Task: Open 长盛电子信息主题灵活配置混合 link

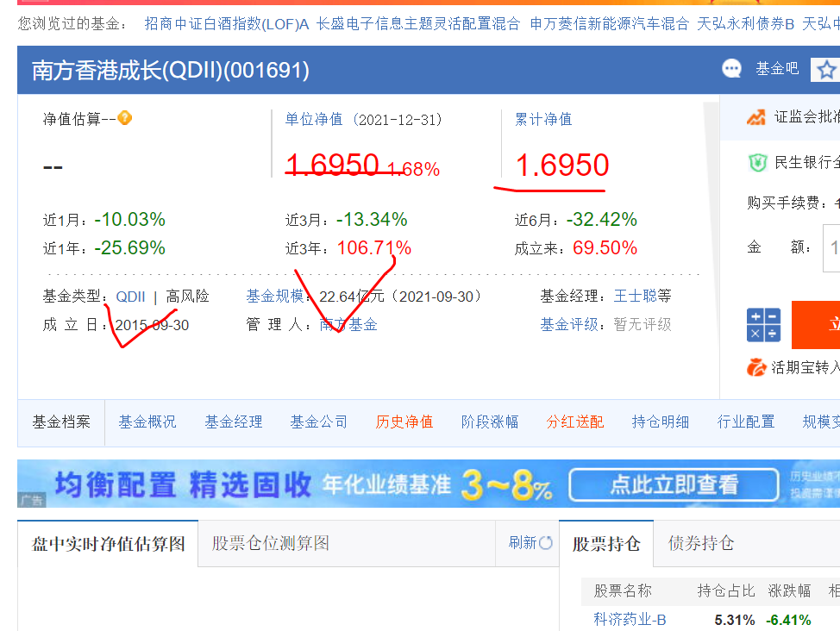Action: pos(418,23)
